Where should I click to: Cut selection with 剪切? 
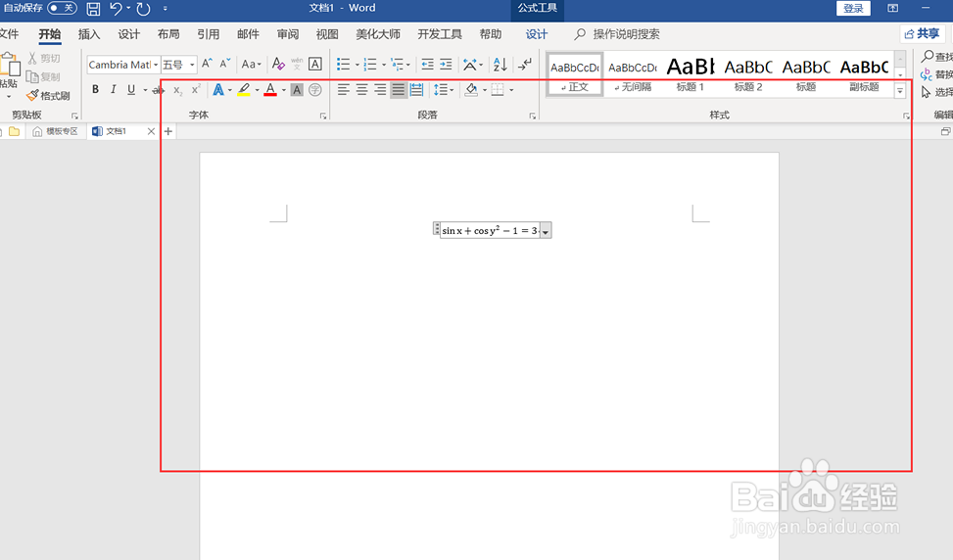point(44,59)
